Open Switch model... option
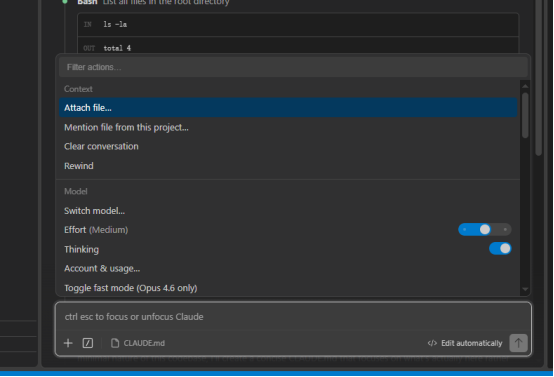The image size is (554, 377). coord(288,211)
